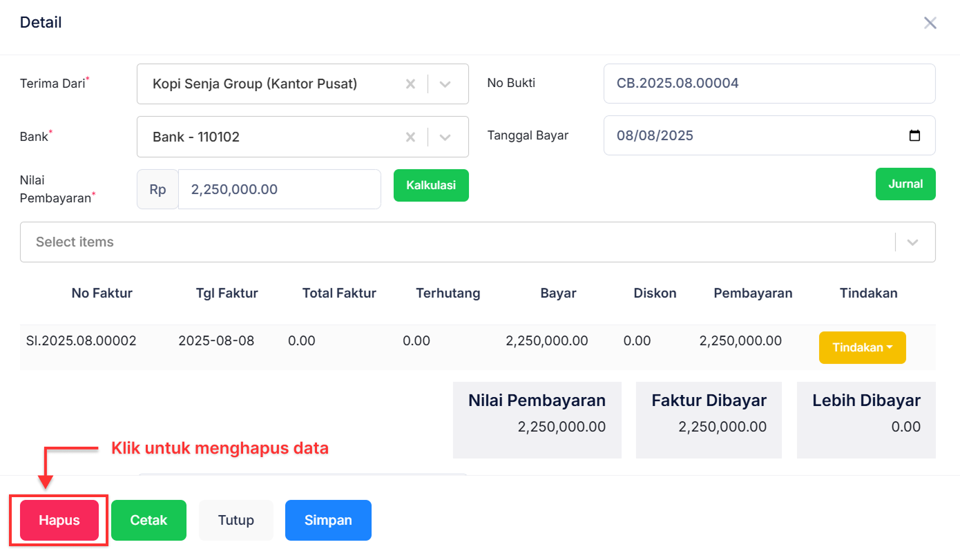Viewport: 960px width, 560px height.
Task: Open the Tanggal Bayar calendar picker icon
Action: pos(914,136)
